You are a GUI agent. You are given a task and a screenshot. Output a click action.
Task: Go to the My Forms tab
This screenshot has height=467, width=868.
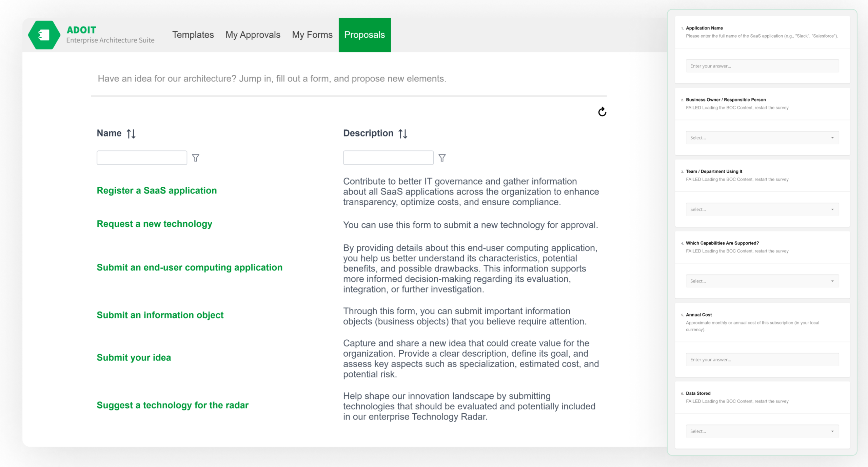pos(312,35)
